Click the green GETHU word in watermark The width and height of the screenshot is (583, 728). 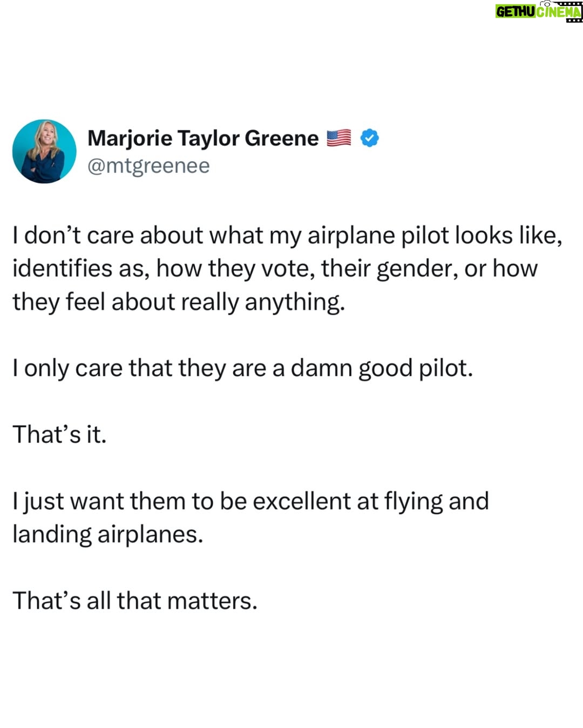(x=516, y=11)
